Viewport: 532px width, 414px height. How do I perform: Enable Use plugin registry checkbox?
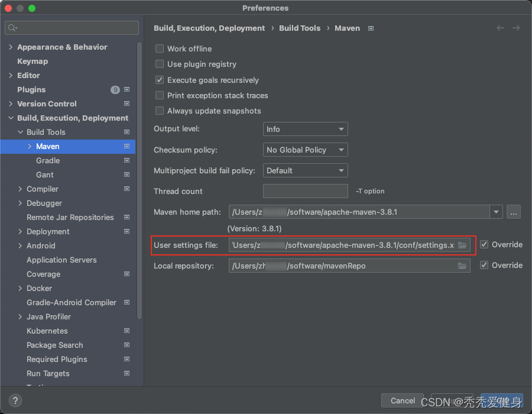pyautogui.click(x=160, y=64)
